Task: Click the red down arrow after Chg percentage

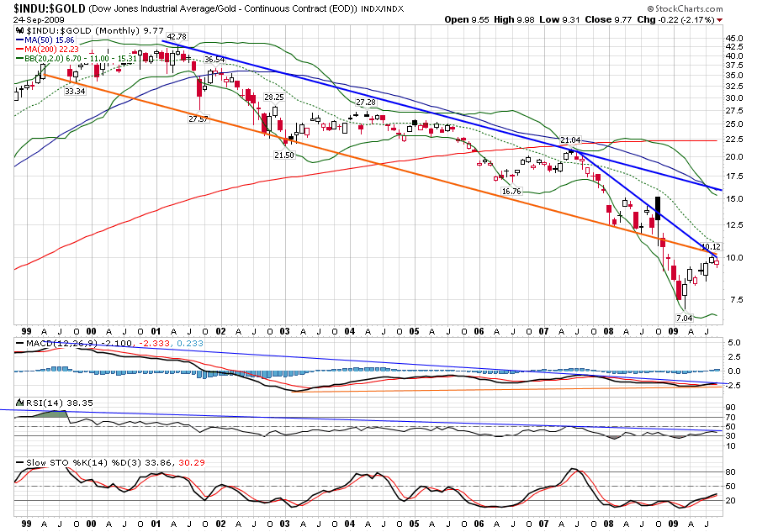Action: (x=720, y=20)
